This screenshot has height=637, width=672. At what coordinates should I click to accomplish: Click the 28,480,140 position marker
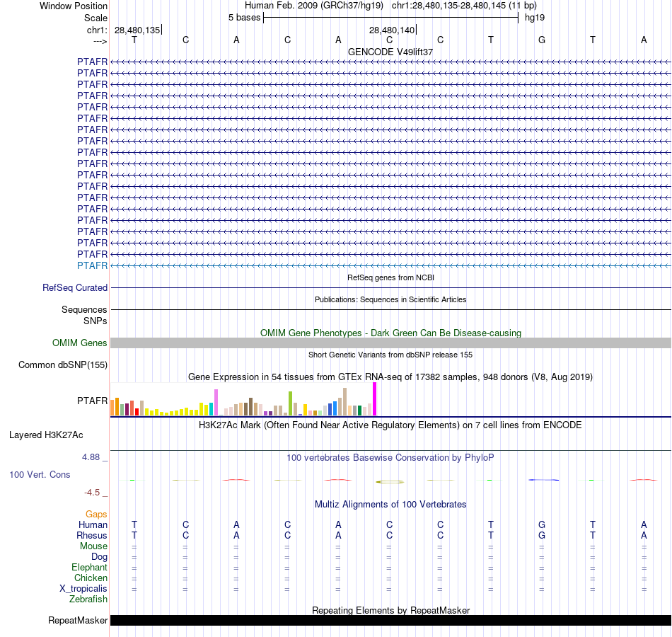[392, 30]
